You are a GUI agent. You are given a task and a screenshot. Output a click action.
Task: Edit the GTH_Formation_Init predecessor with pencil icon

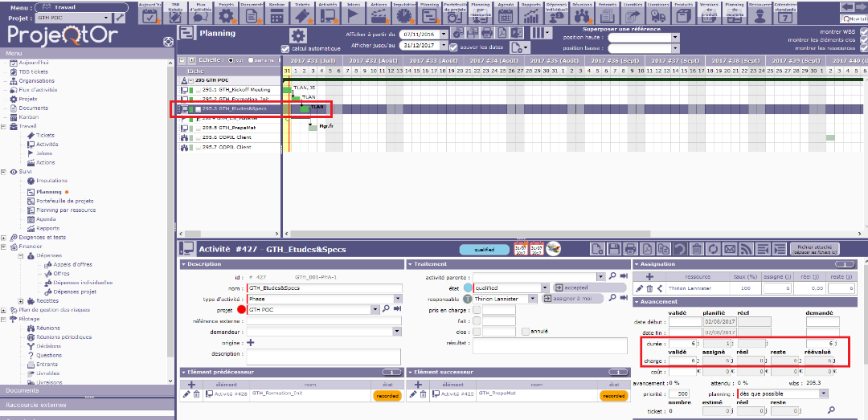tap(187, 395)
